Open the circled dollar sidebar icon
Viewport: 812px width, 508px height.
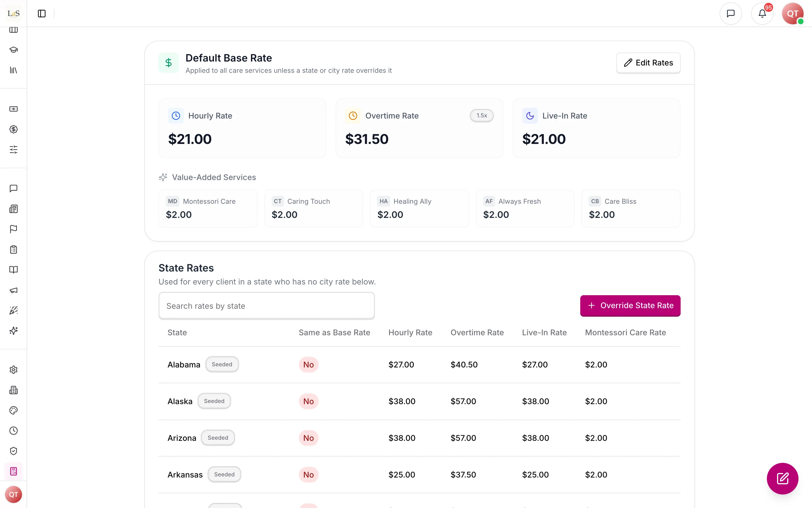14,129
